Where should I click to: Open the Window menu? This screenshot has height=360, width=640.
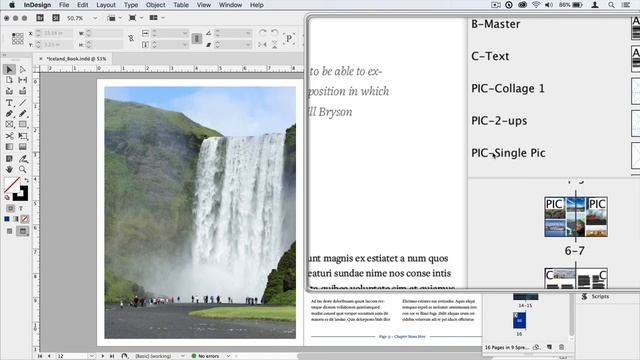[x=230, y=5]
